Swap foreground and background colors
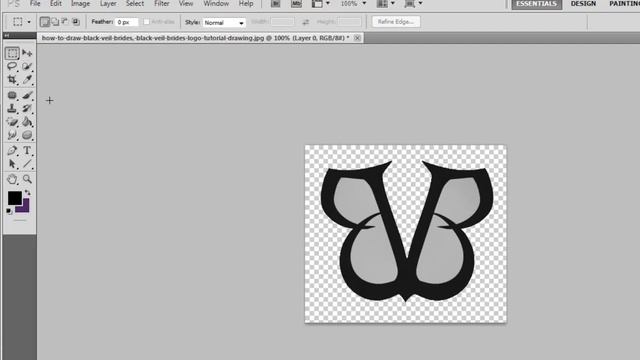This screenshot has height=360, width=640. click(27, 192)
